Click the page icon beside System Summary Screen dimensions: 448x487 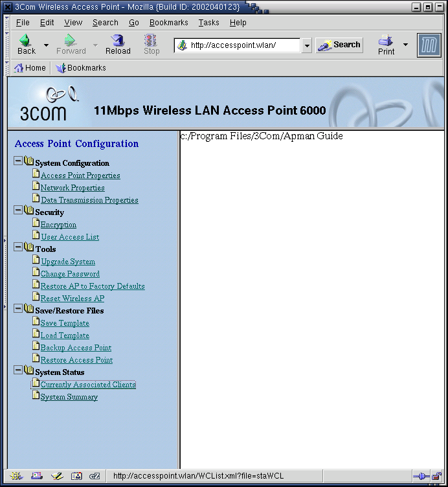pos(36,395)
